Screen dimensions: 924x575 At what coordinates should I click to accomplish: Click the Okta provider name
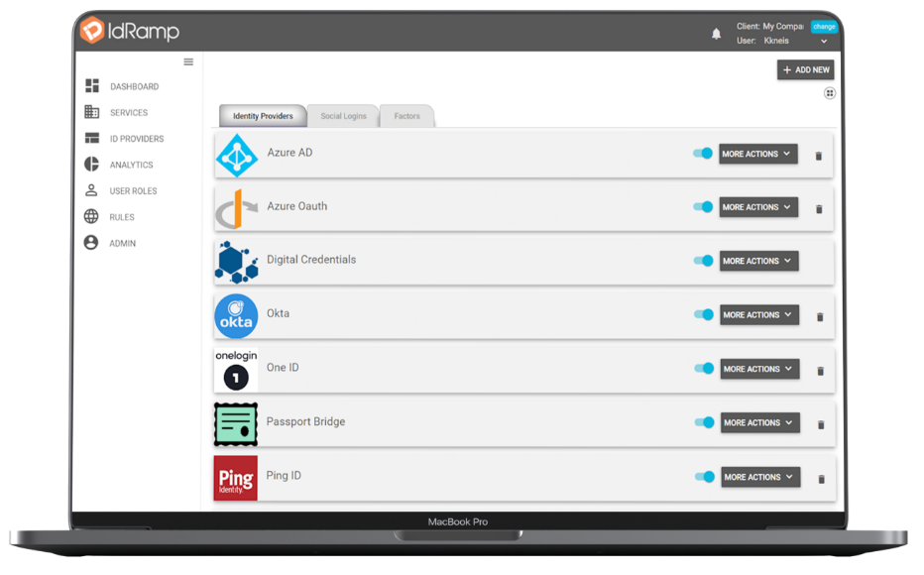(x=279, y=313)
